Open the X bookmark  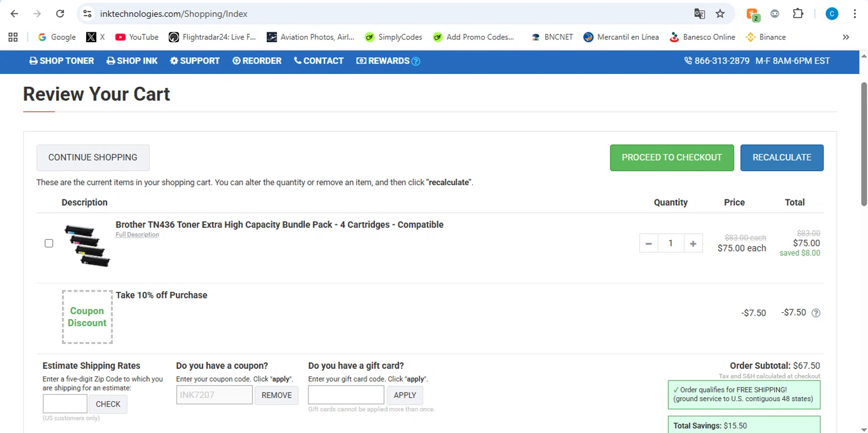[95, 37]
